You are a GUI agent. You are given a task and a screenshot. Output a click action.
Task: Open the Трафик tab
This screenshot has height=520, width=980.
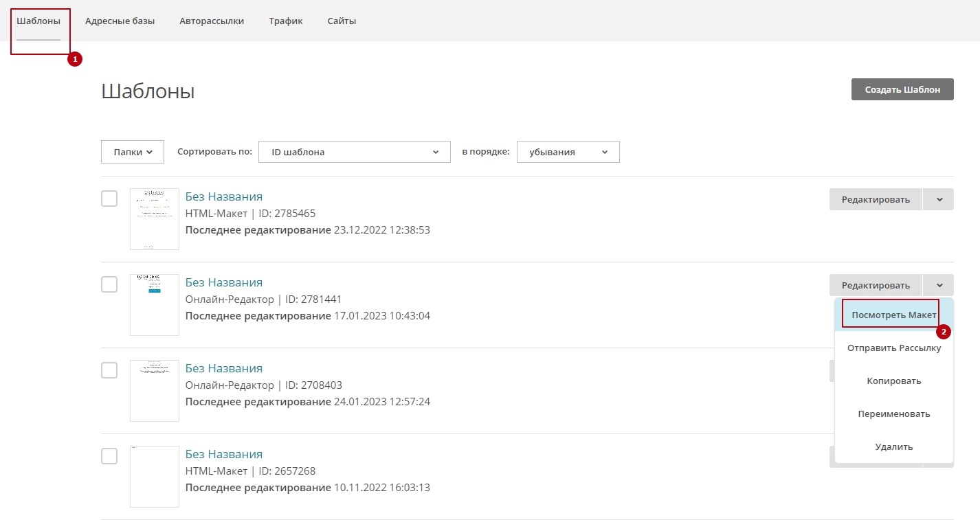(x=286, y=21)
